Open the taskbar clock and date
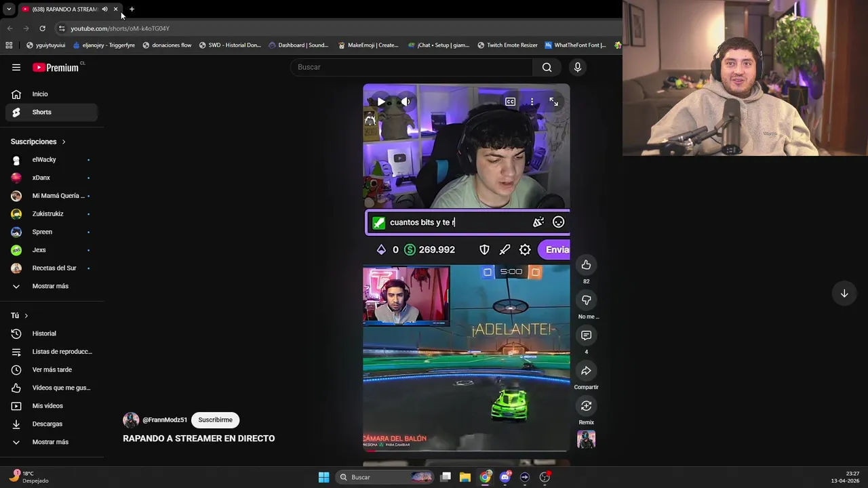Image resolution: width=868 pixels, height=488 pixels. tap(846, 477)
